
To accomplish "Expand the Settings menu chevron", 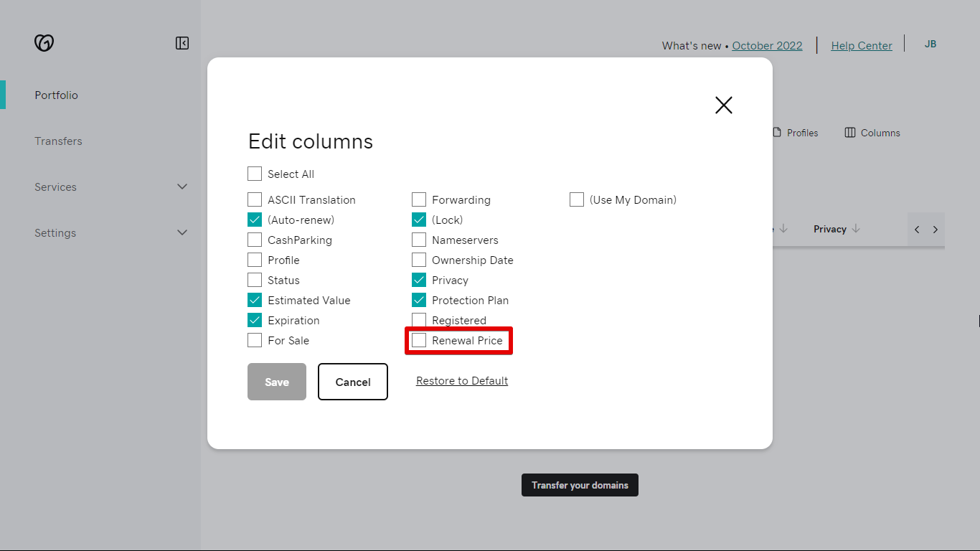I will pos(182,232).
